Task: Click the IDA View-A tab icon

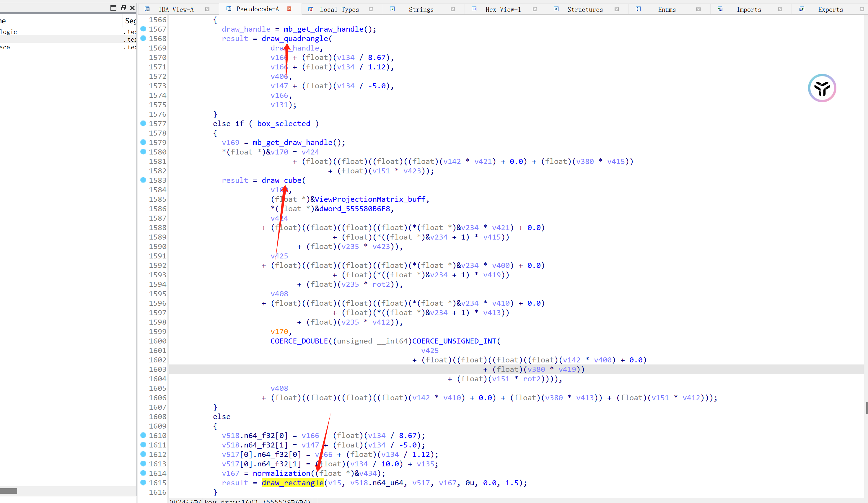Action: [x=147, y=9]
